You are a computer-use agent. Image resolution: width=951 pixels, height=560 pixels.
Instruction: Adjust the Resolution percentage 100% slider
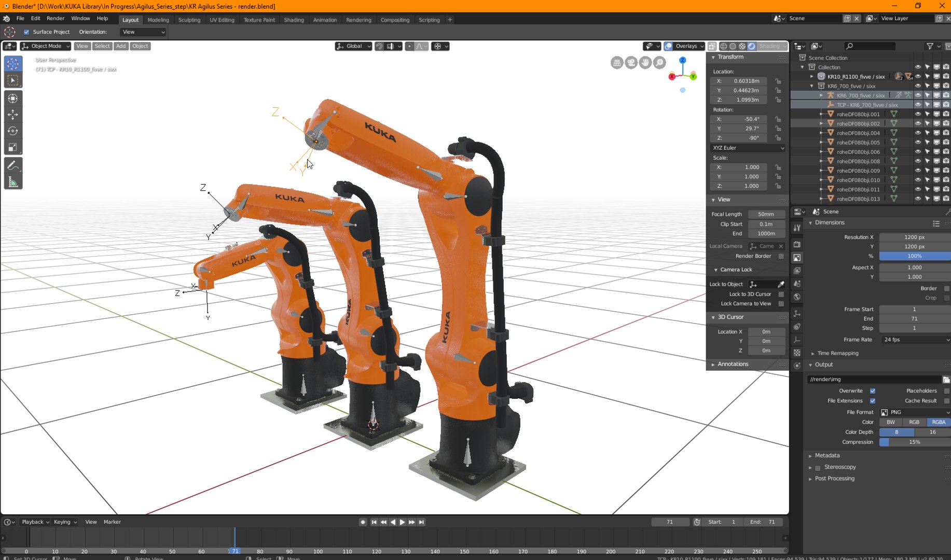pos(915,256)
